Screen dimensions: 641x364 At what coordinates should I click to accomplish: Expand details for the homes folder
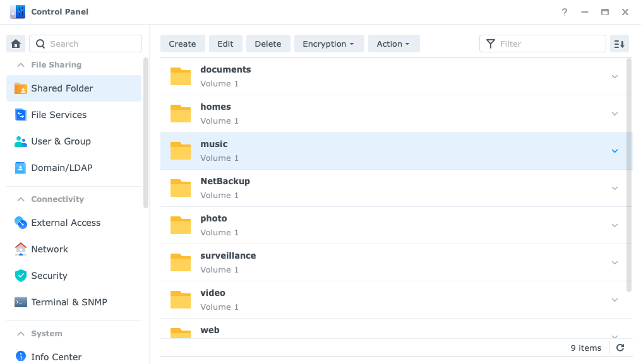(x=614, y=114)
